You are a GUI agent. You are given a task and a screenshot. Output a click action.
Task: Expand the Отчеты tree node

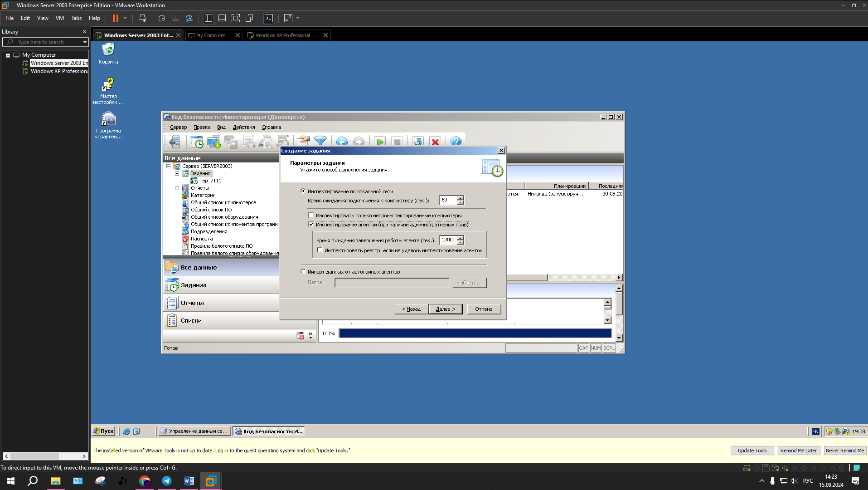coord(177,188)
